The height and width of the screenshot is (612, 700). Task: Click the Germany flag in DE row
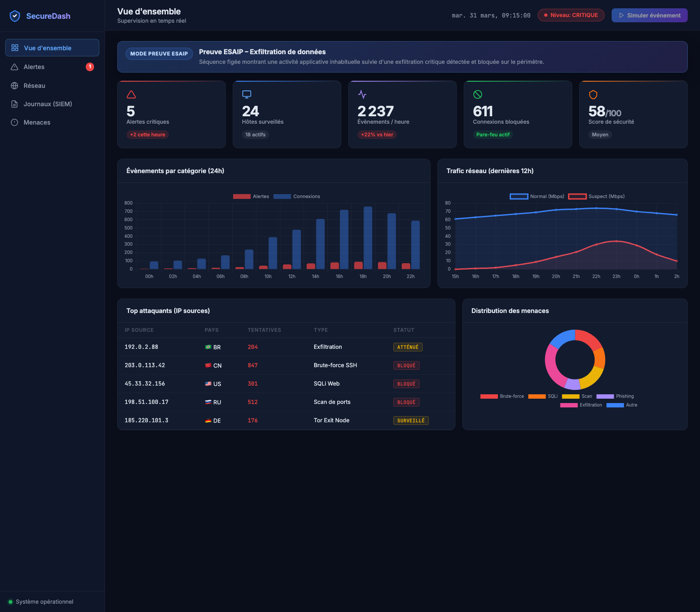[x=208, y=421]
